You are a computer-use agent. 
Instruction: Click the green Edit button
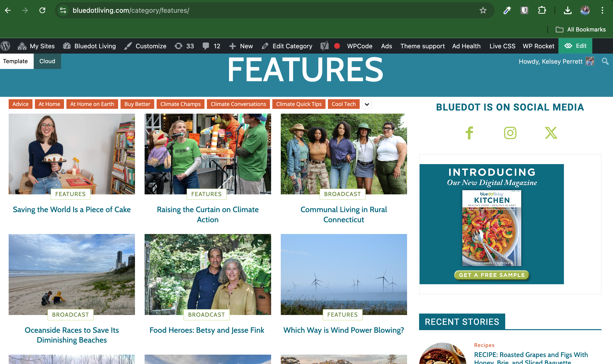(x=575, y=46)
